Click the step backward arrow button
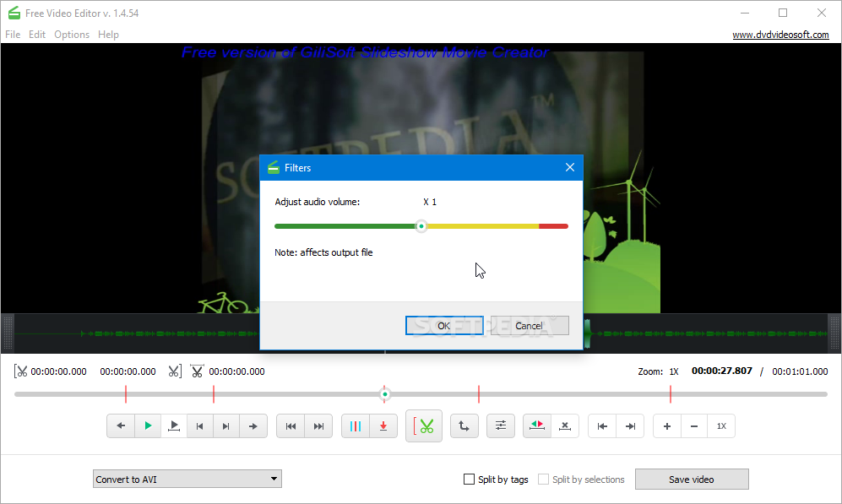Image resolution: width=842 pixels, height=504 pixels. 121,426
